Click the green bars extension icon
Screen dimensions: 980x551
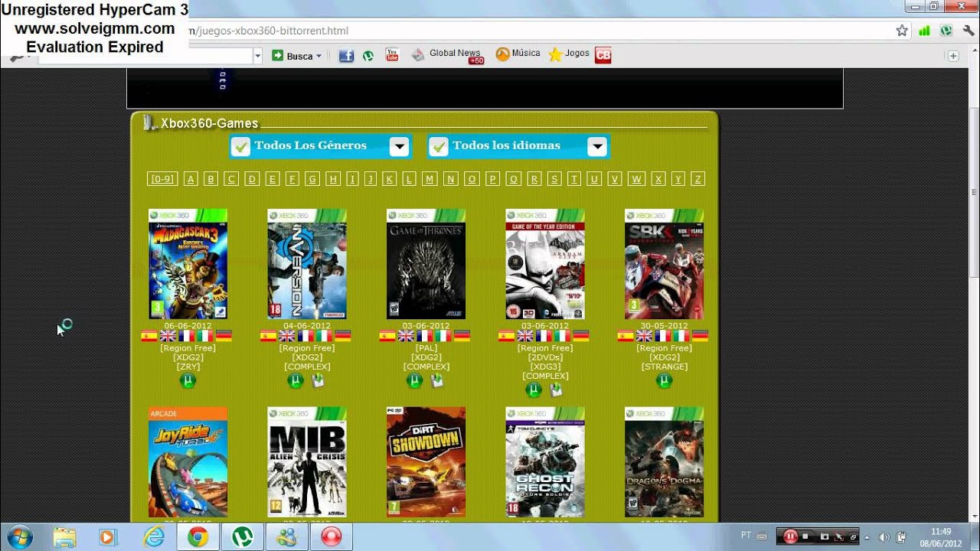(924, 31)
